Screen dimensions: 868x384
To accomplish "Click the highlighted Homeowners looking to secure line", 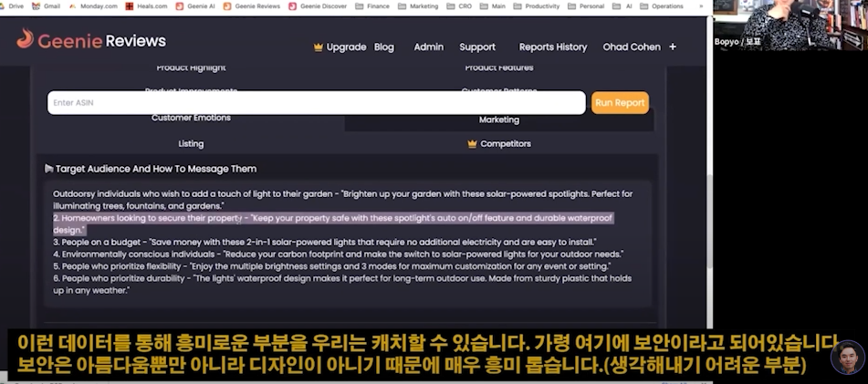I will point(333,224).
